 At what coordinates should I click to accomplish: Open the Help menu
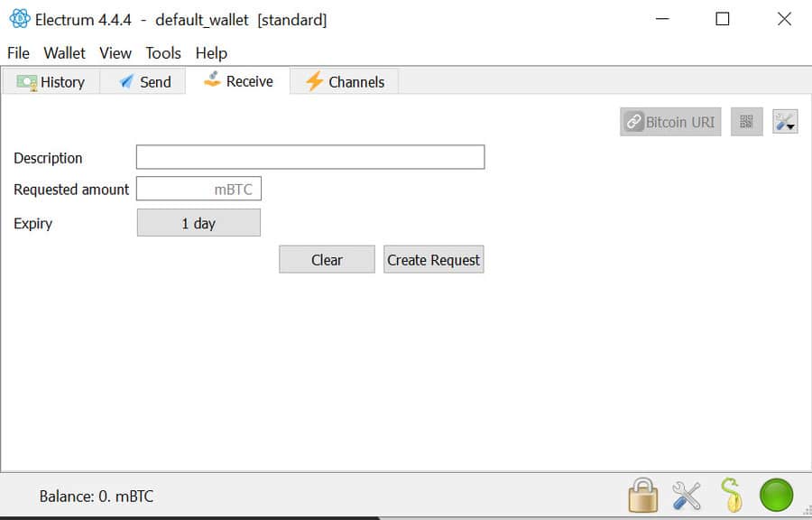click(211, 53)
